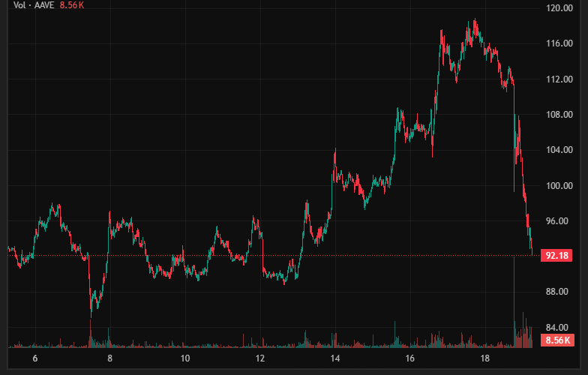
Task: Select date 8 on the time axis
Action: pyautogui.click(x=110, y=359)
